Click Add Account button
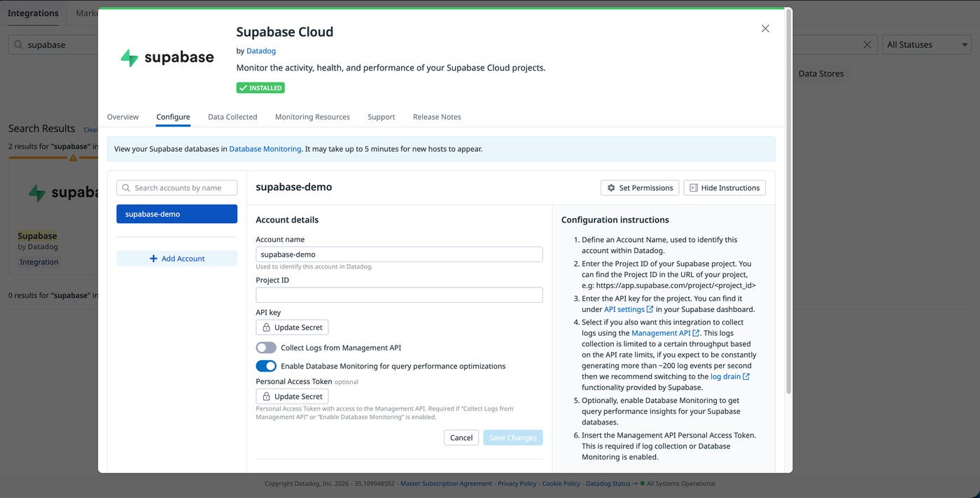Viewport: 980px width, 498px height. pos(176,259)
